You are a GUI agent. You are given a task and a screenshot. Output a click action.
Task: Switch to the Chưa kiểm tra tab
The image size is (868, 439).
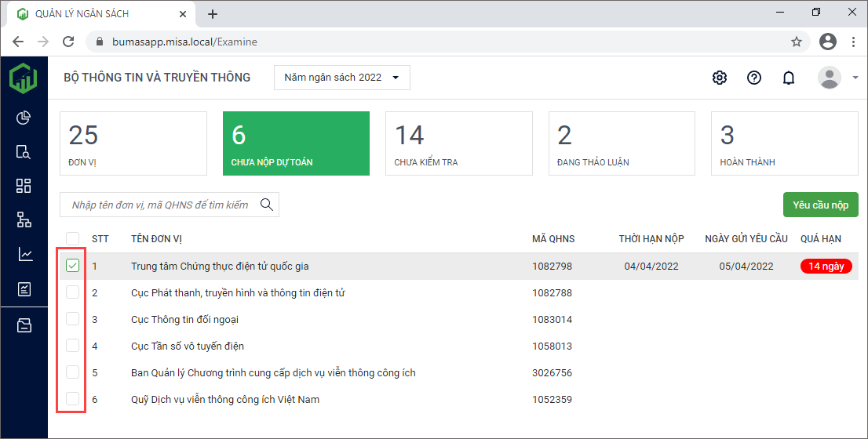click(458, 143)
